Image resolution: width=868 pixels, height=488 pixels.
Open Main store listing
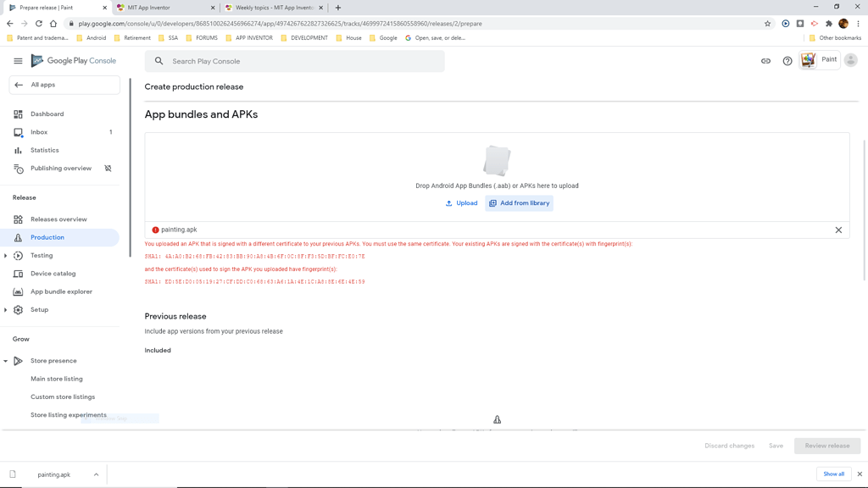pyautogui.click(x=55, y=379)
